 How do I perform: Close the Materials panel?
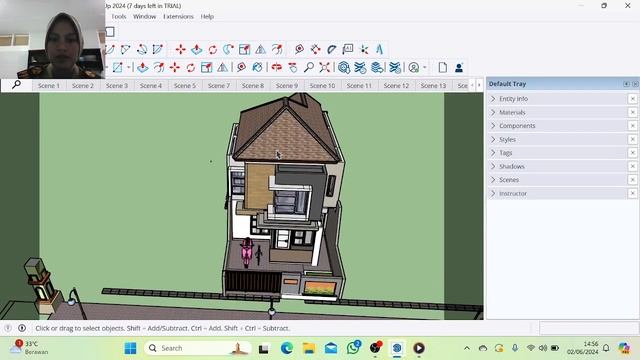click(633, 112)
